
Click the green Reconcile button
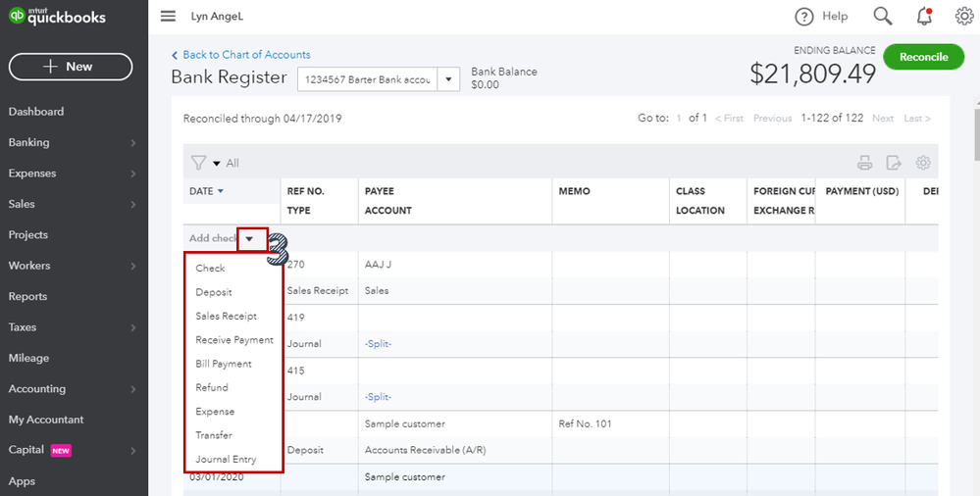tap(924, 57)
